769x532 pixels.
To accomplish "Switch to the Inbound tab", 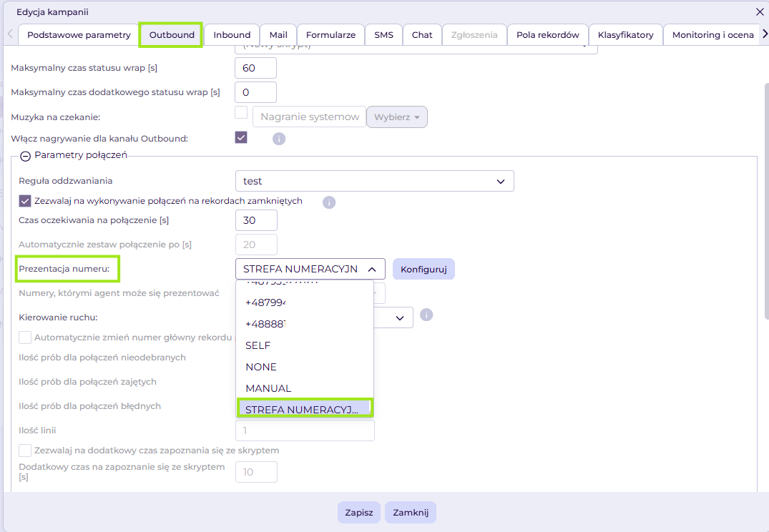I will [232, 35].
